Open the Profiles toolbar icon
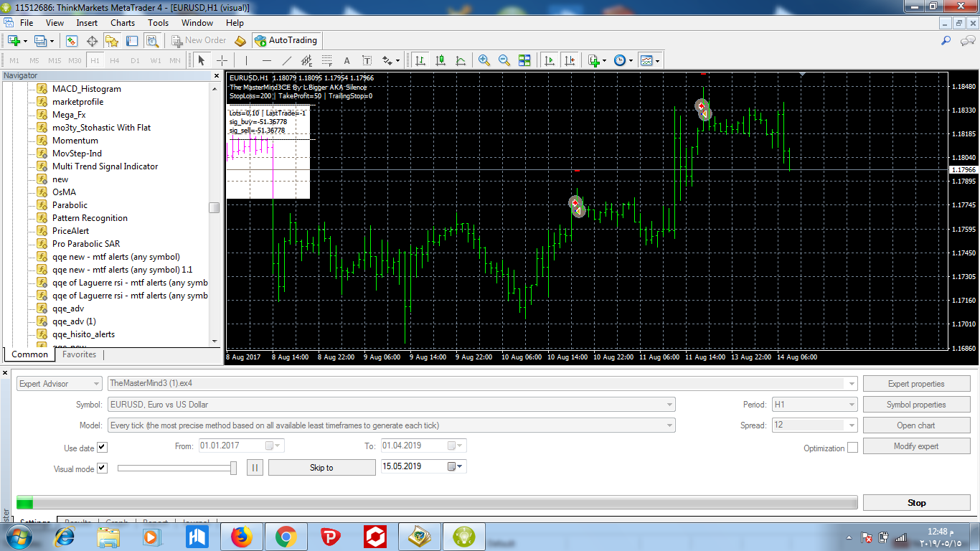The width and height of the screenshot is (980, 551). [41, 40]
